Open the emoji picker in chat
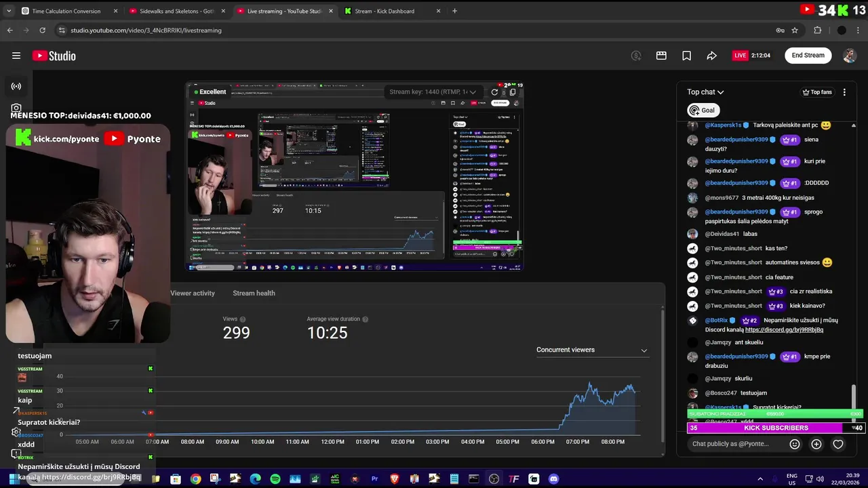This screenshot has width=868, height=488. pos(795,444)
